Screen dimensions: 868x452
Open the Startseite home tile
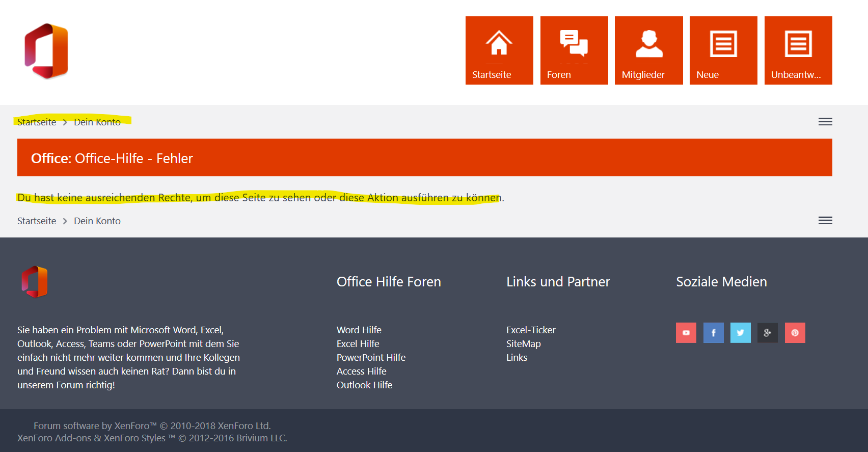click(499, 50)
